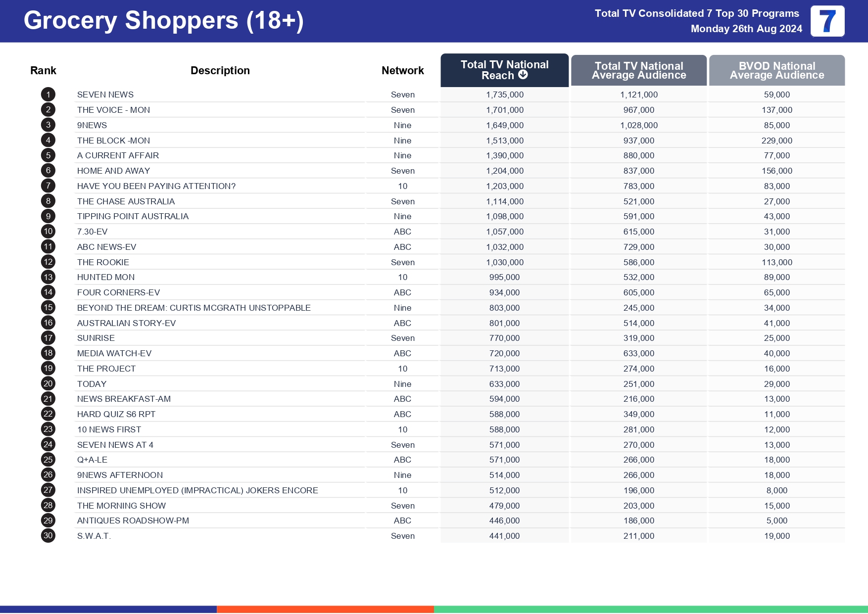
Task: Click the orange segment of bottom bar
Action: tap(325, 609)
